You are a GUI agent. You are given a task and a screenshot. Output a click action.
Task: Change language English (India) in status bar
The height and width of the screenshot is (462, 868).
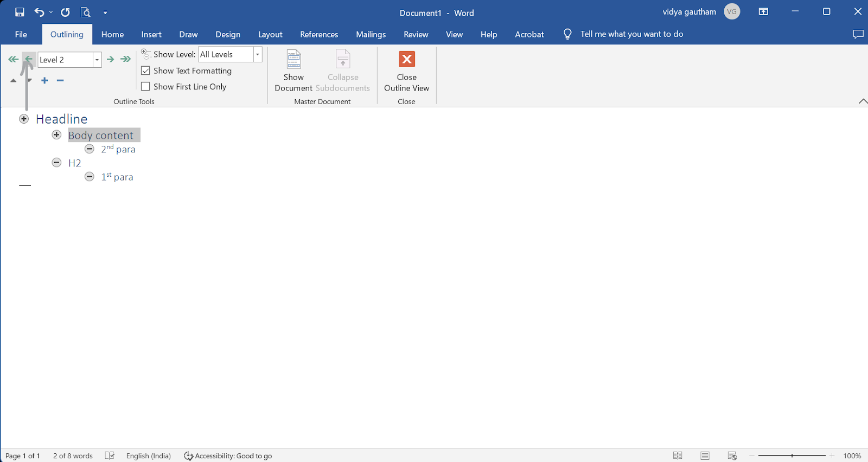coord(149,455)
